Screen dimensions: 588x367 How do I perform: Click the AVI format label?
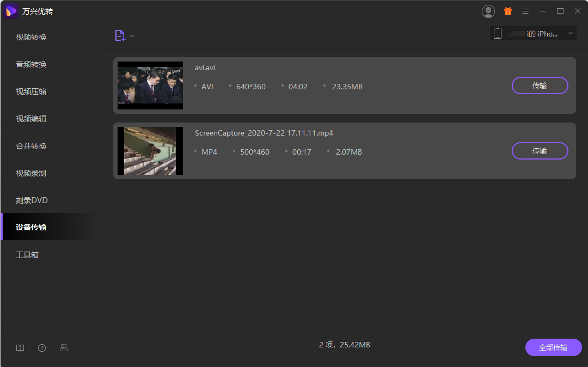click(x=207, y=87)
